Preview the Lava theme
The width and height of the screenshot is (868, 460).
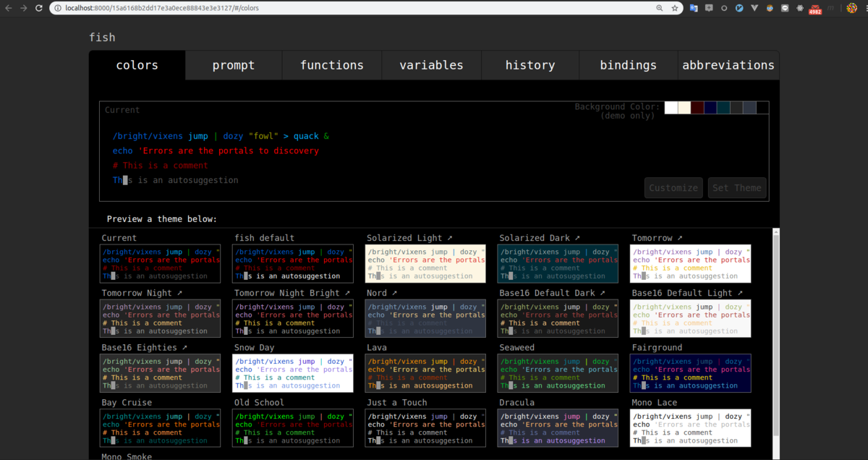click(x=425, y=373)
